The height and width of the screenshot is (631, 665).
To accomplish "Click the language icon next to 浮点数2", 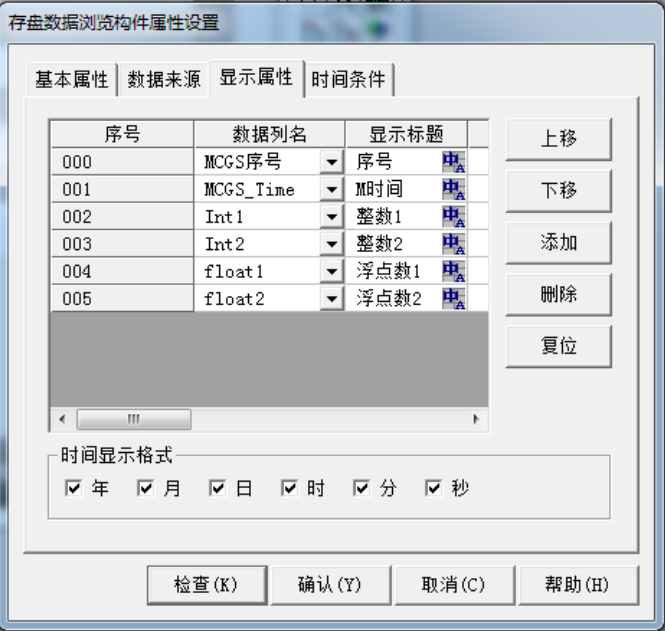I will [454, 298].
